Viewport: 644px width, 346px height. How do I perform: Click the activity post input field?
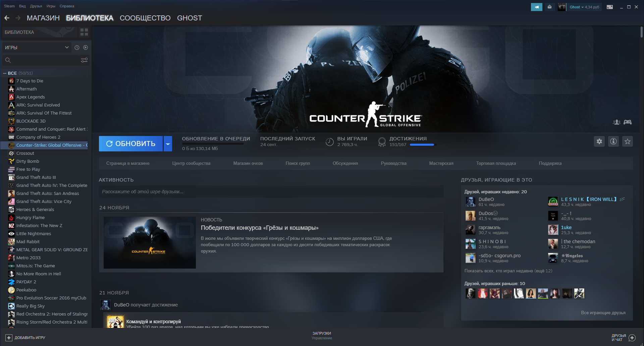click(271, 192)
